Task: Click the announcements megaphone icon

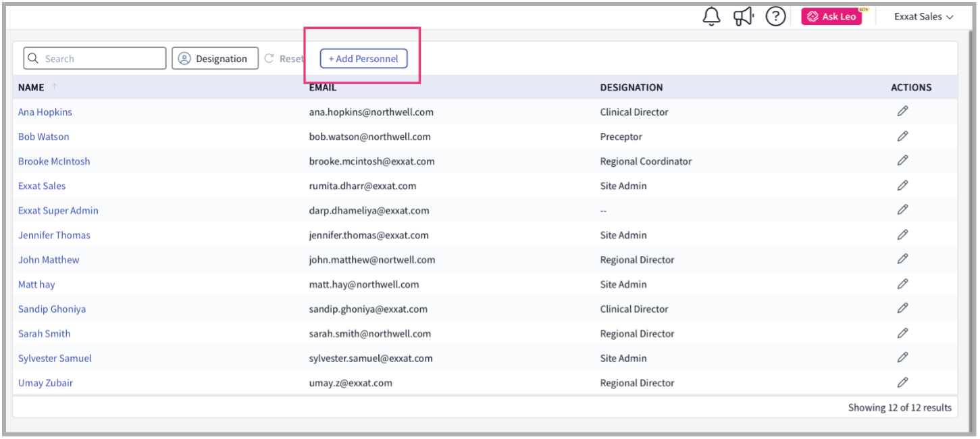Action: (x=743, y=16)
